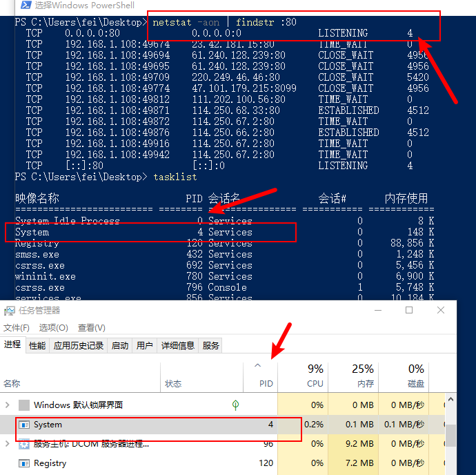Open the 选项(O) menu in Task Manager
476x475 pixels.
coord(53,328)
